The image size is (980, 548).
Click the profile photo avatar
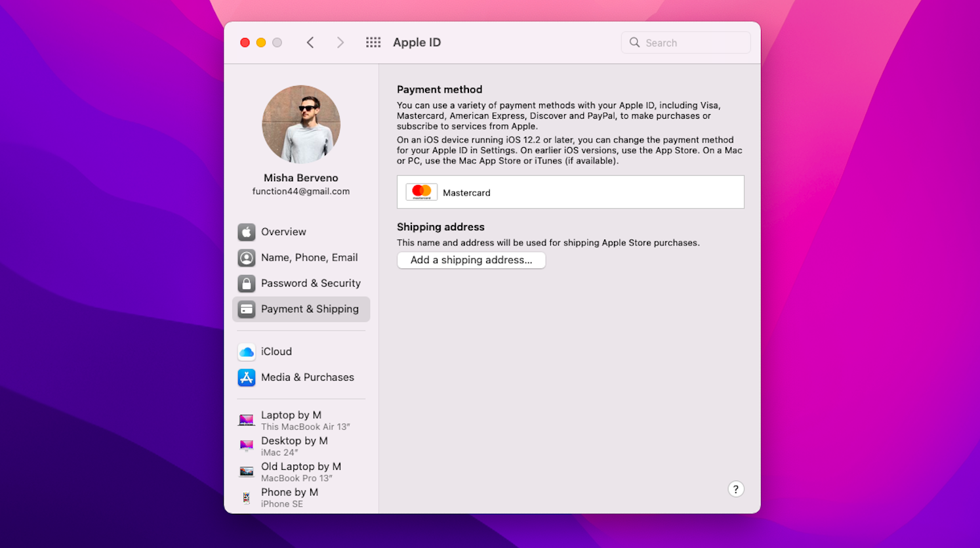[301, 125]
